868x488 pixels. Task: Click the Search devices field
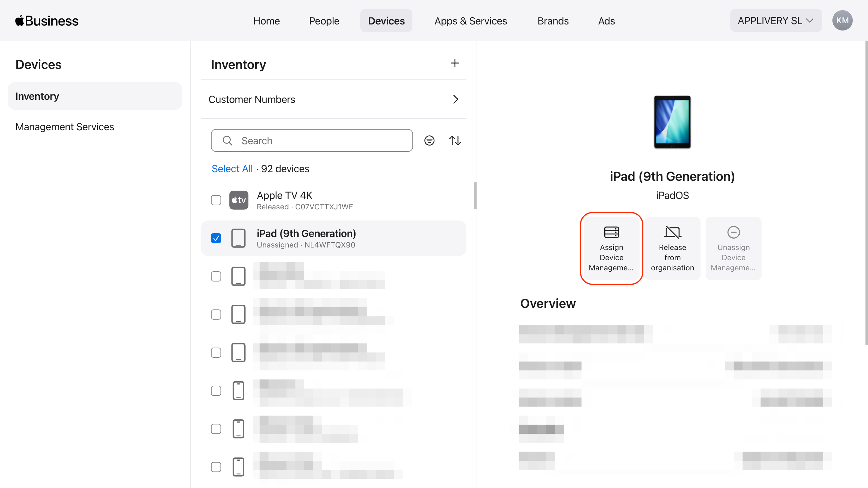point(312,140)
